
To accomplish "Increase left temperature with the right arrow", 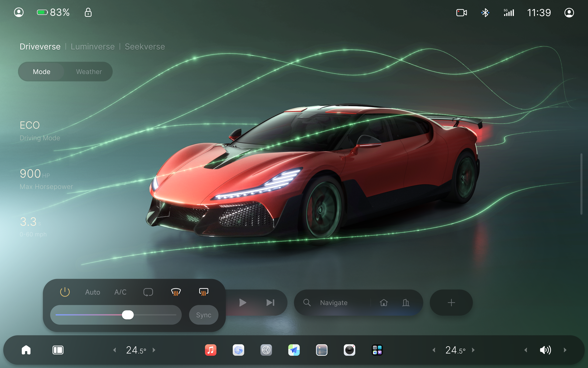I will 154,350.
